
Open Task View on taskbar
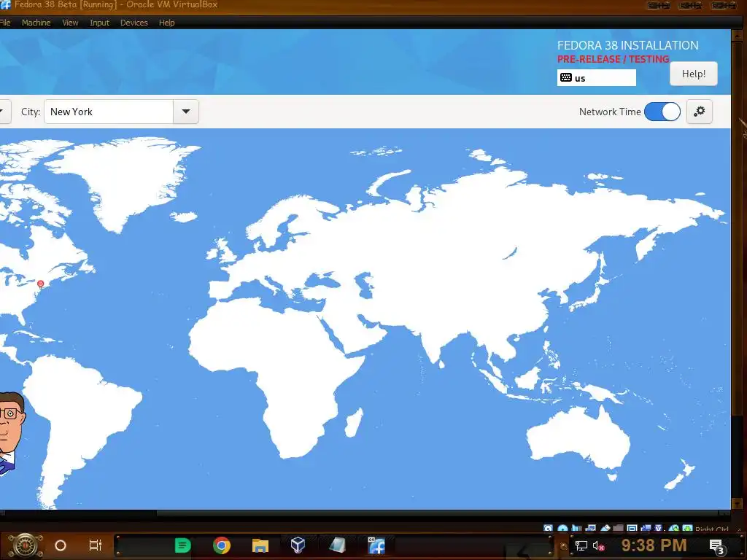(x=96, y=545)
